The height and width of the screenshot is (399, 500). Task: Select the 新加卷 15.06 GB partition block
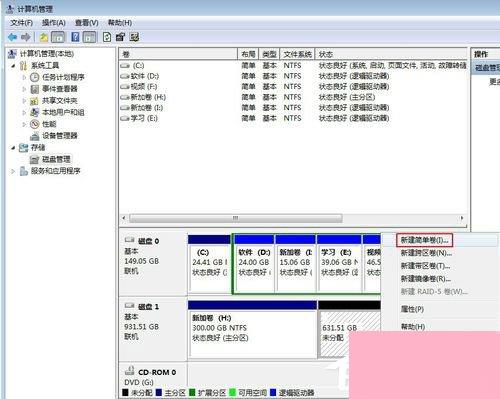[295, 263]
